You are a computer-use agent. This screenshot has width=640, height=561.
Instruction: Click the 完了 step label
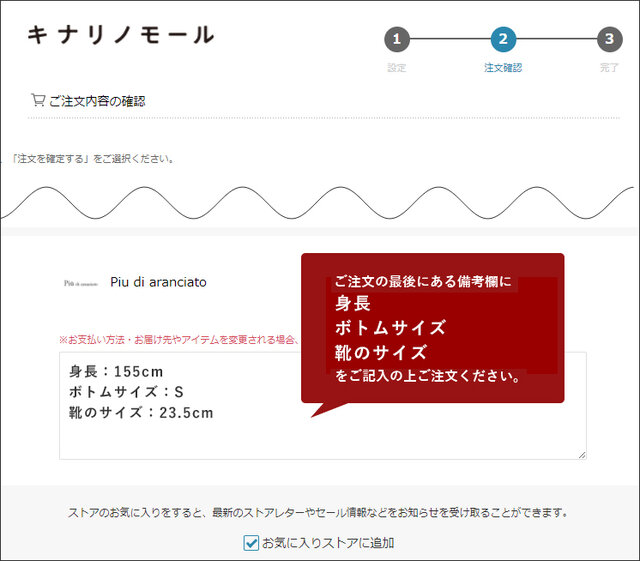(609, 68)
